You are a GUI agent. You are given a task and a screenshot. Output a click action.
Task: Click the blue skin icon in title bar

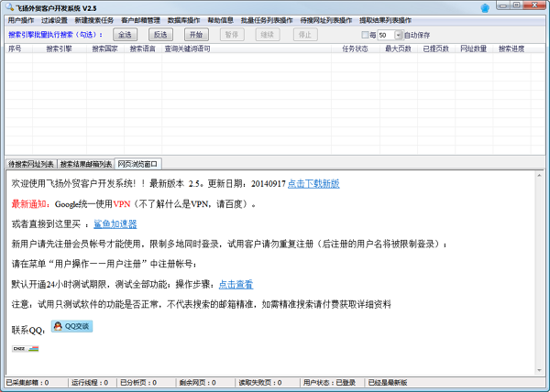[x=485, y=8]
